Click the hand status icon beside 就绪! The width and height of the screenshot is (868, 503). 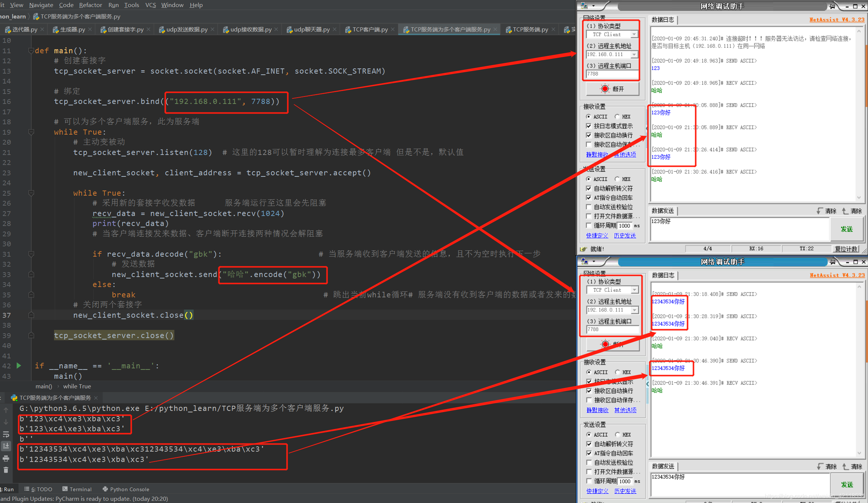coord(584,249)
